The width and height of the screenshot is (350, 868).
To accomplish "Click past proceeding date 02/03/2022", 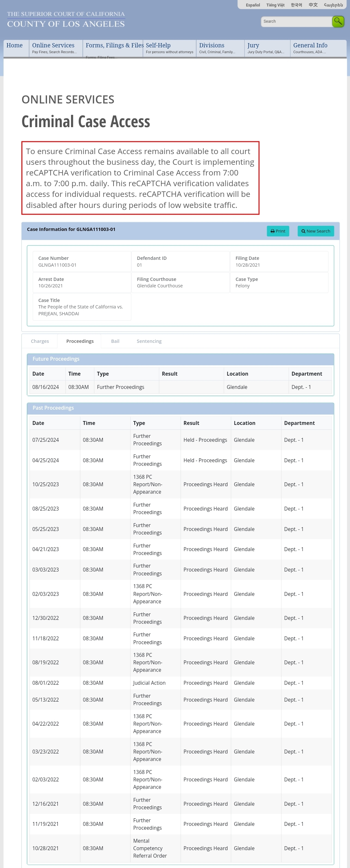I will coord(45,779).
